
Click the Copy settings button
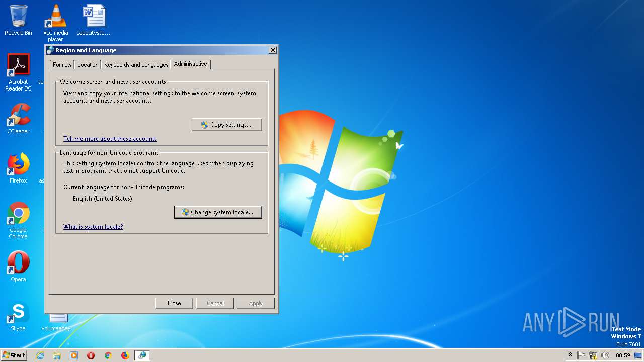(227, 125)
